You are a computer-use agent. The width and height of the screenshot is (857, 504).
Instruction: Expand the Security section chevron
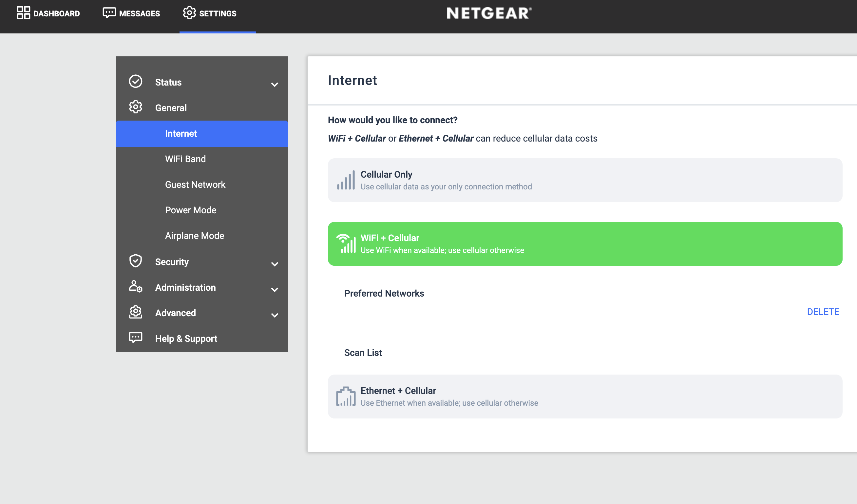[x=275, y=264]
